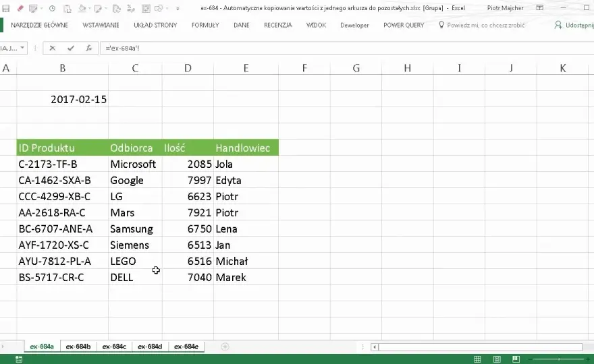Open the Name Box dropdown
The height and width of the screenshot is (364, 594).
[x=22, y=48]
